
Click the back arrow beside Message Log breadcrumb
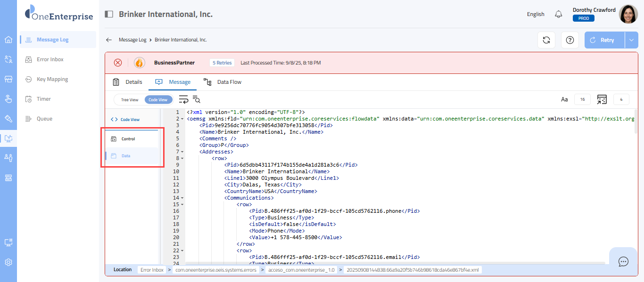[109, 40]
